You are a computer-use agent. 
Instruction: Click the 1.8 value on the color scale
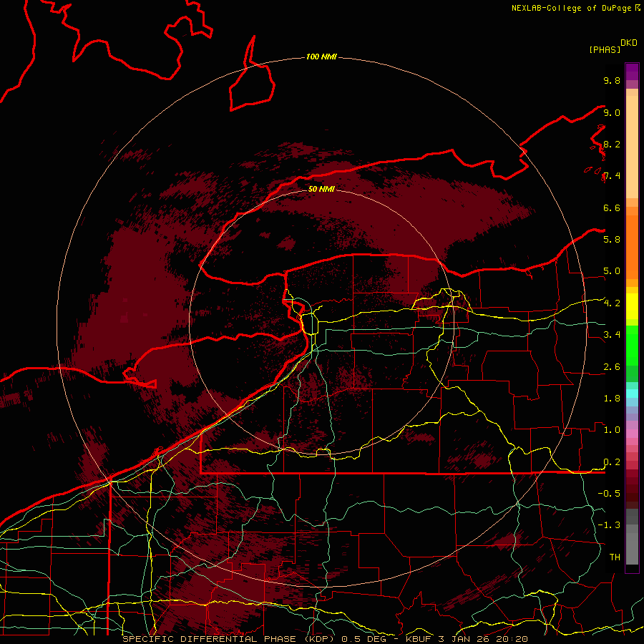[x=612, y=399]
